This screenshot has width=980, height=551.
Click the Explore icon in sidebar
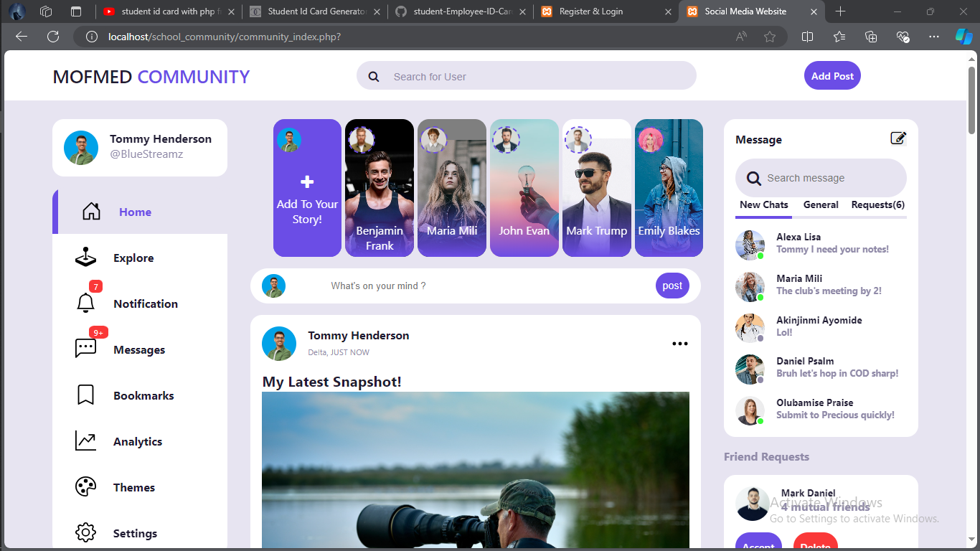(x=85, y=257)
